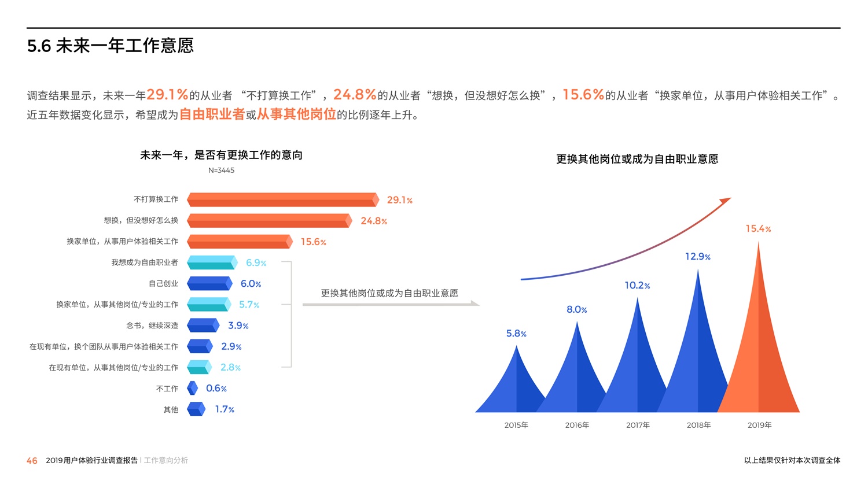
Task: Click the 2017年 blue peak shape
Action: [x=637, y=364]
